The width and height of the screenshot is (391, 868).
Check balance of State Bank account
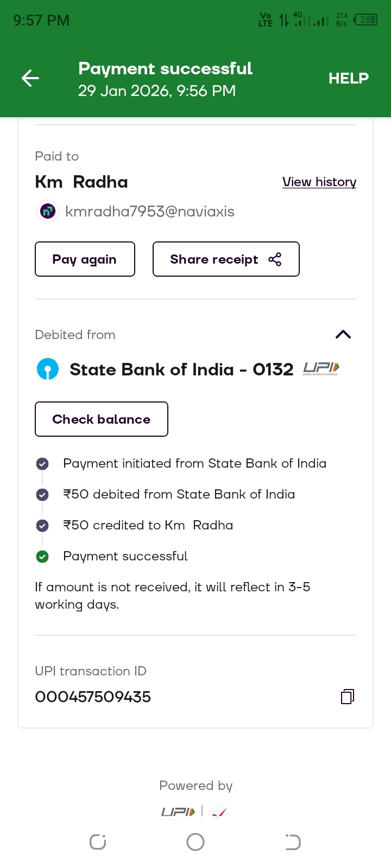(102, 419)
